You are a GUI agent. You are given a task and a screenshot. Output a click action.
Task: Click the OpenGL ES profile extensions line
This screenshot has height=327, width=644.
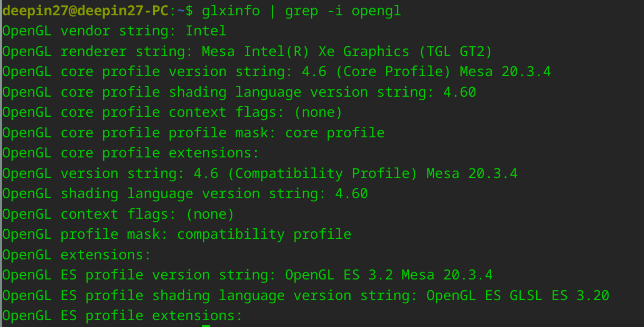click(x=123, y=316)
